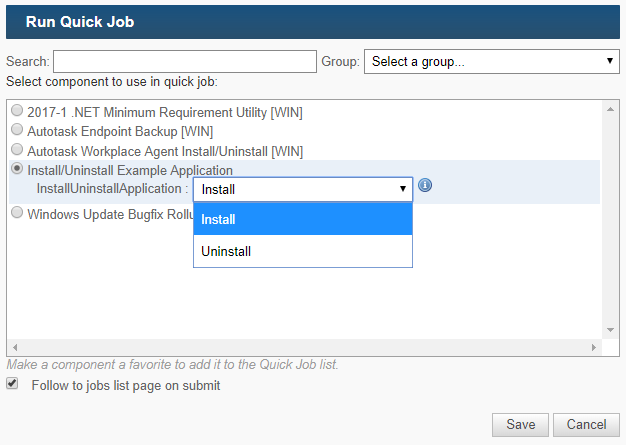Toggle Follow to jobs list page checkbox
This screenshot has width=626, height=445.
click(12, 384)
